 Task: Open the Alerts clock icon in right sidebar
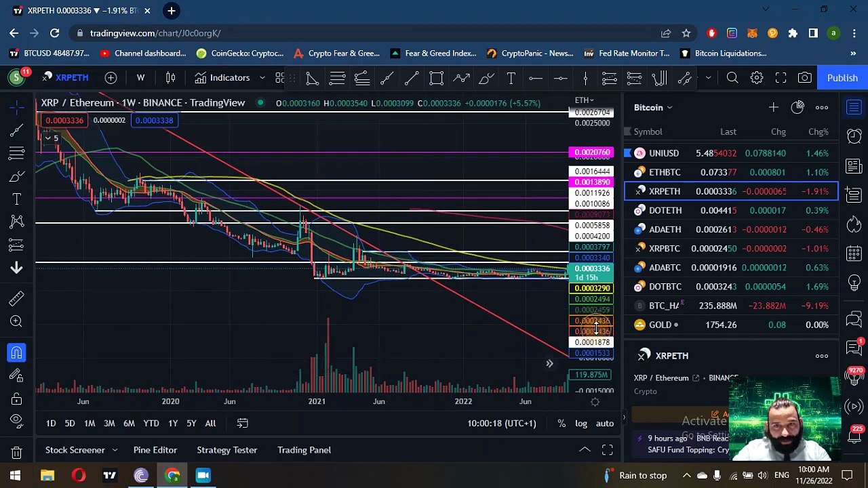point(854,137)
